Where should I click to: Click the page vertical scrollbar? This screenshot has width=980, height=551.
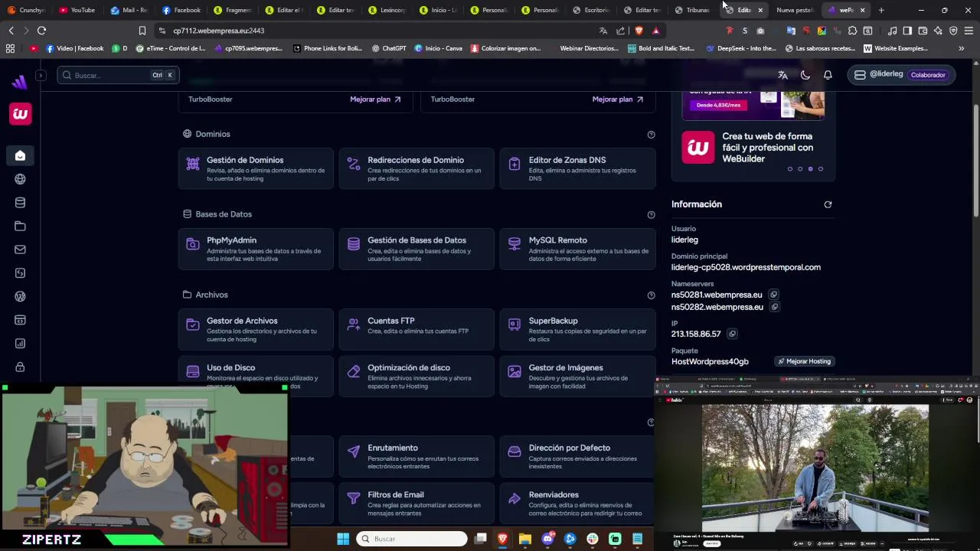[x=976, y=161]
